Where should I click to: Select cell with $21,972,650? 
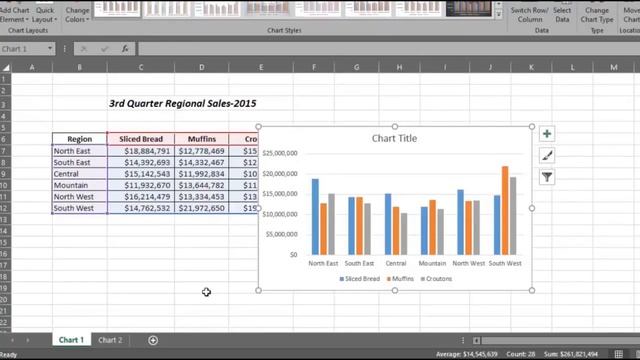pos(202,208)
